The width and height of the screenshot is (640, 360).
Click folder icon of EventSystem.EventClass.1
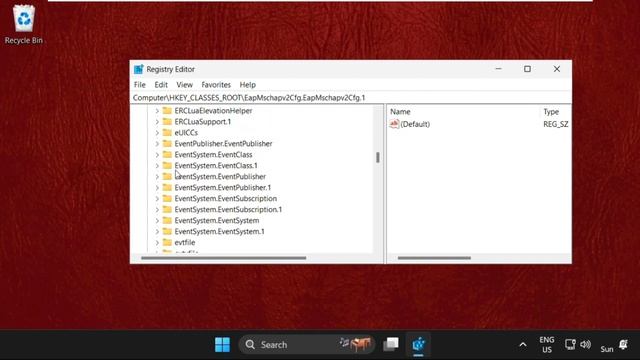coord(167,165)
